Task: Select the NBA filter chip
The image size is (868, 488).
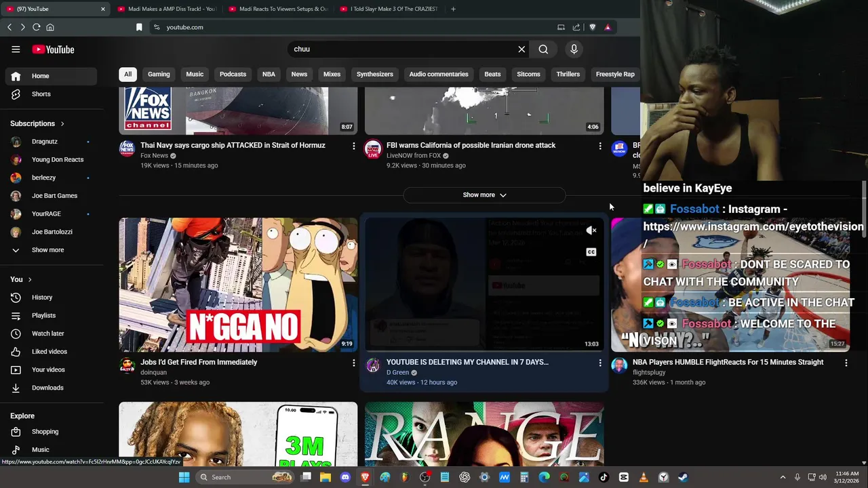Action: click(269, 75)
